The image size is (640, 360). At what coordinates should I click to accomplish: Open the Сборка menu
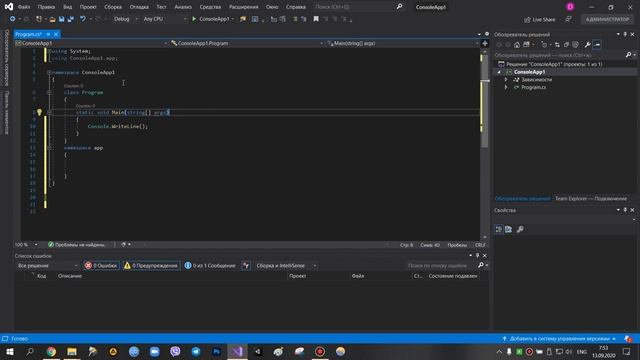[113, 7]
